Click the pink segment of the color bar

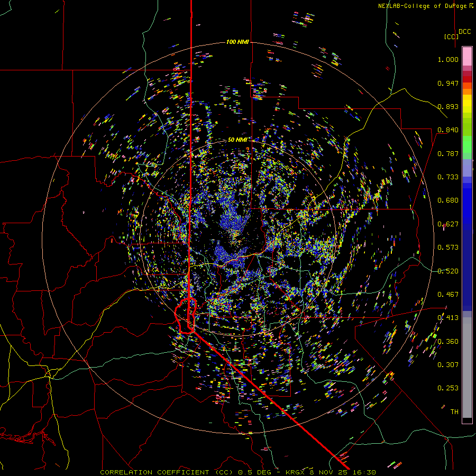pyautogui.click(x=467, y=57)
